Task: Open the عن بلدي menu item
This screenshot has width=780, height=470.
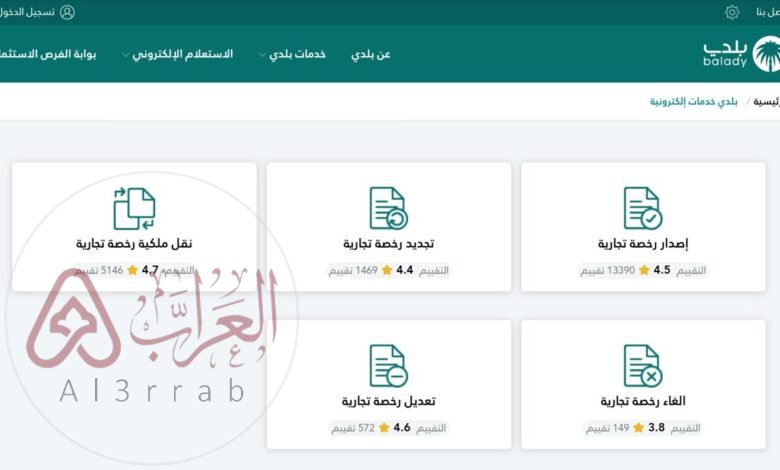Action: 371,54
